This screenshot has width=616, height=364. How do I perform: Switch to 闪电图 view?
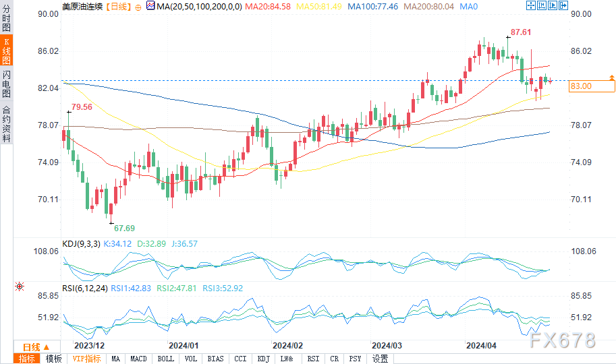coord(6,84)
